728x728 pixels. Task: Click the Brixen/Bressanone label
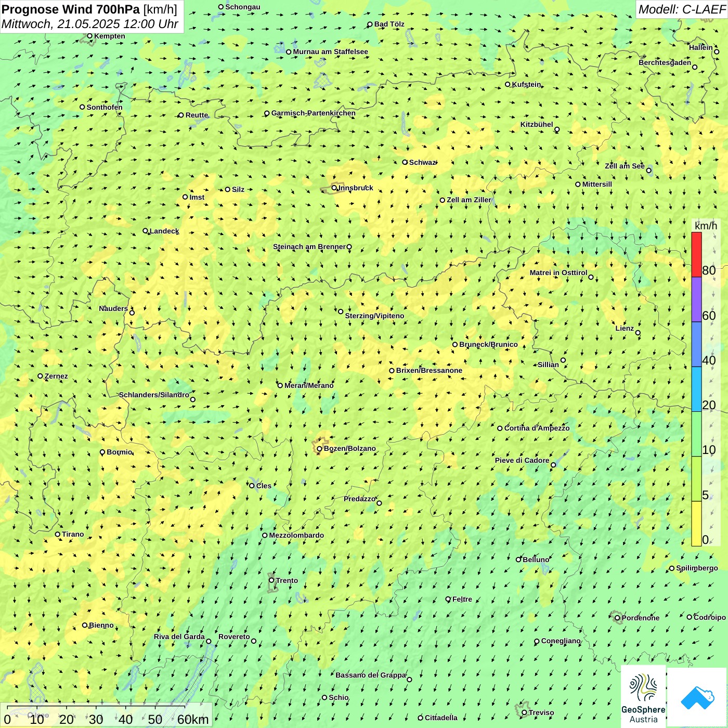(x=429, y=370)
